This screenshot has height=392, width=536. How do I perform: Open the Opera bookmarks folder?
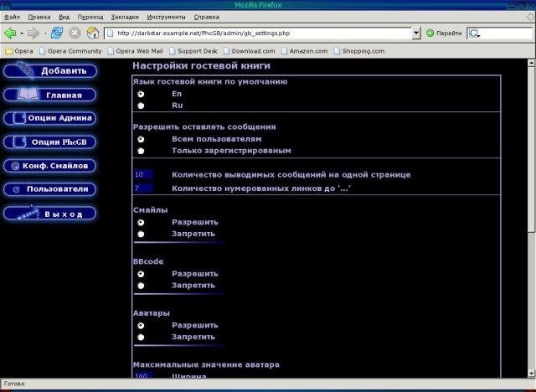point(19,51)
